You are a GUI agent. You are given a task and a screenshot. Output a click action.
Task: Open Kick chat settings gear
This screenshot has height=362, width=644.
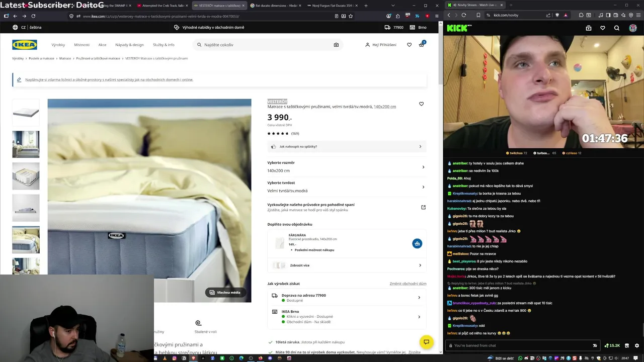[637, 345]
